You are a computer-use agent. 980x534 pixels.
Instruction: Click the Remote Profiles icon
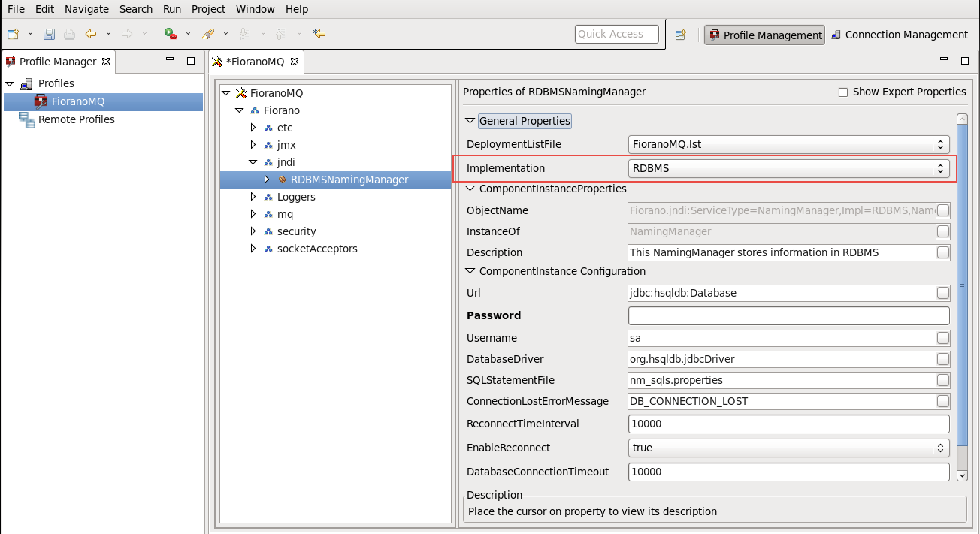point(27,119)
